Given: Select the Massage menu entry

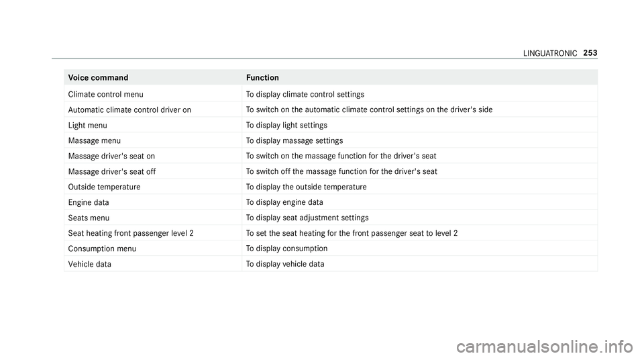Looking at the screenshot, I should point(95,140).
